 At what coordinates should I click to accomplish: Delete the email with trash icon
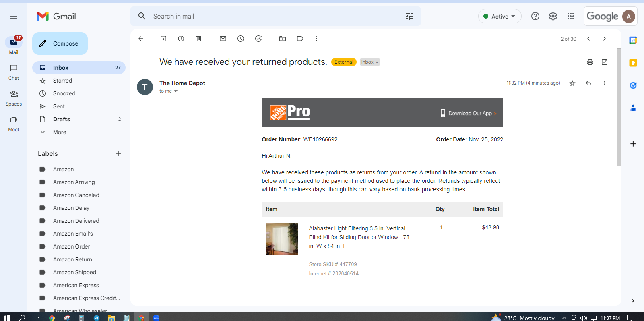[x=199, y=39]
